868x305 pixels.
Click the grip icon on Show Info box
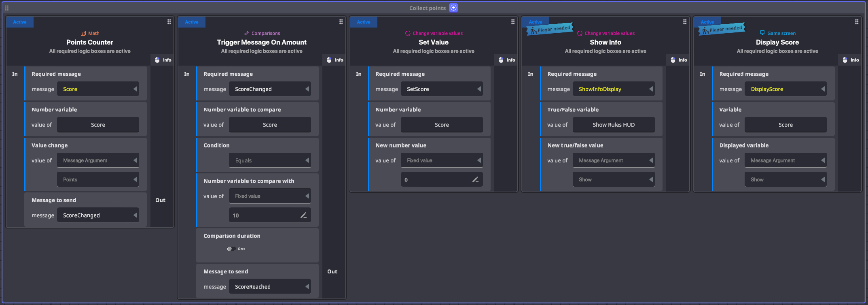coord(685,22)
